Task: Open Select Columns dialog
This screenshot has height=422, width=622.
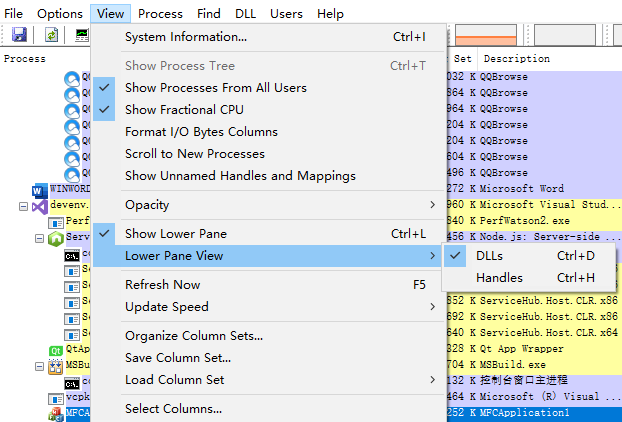Action: (268, 409)
